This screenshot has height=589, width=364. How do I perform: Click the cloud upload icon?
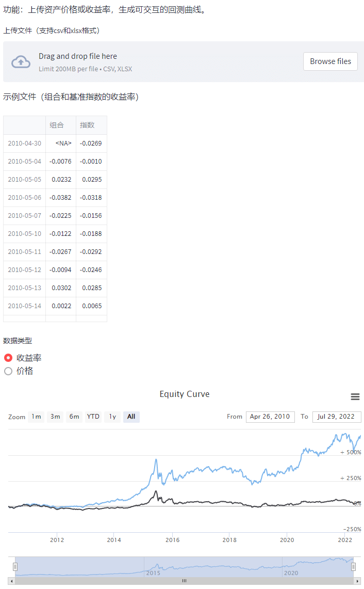point(21,61)
